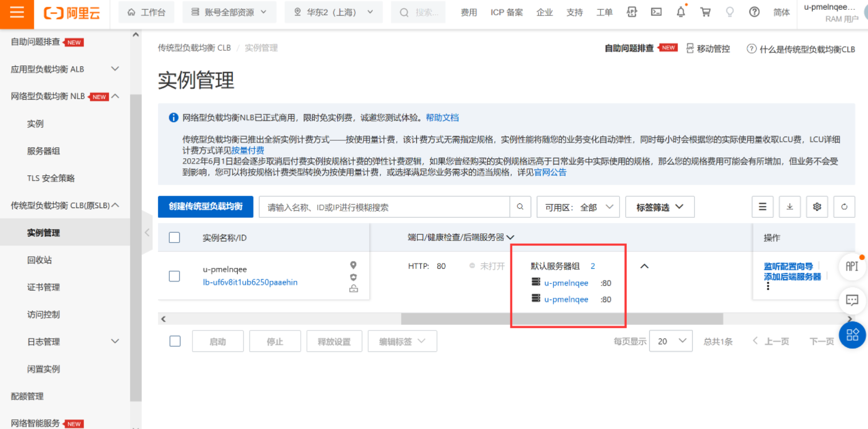868x429 pixels.
Task: Switch list display mode icon
Action: click(x=763, y=207)
